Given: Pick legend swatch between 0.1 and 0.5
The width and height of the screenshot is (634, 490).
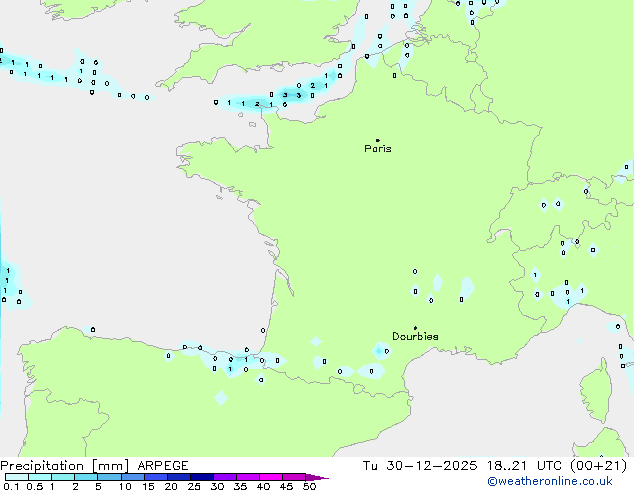Looking at the screenshot, I should [x=15, y=477].
